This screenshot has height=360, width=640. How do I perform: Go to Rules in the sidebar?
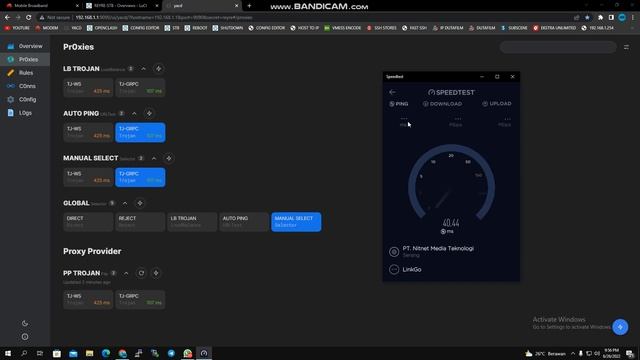(25, 73)
